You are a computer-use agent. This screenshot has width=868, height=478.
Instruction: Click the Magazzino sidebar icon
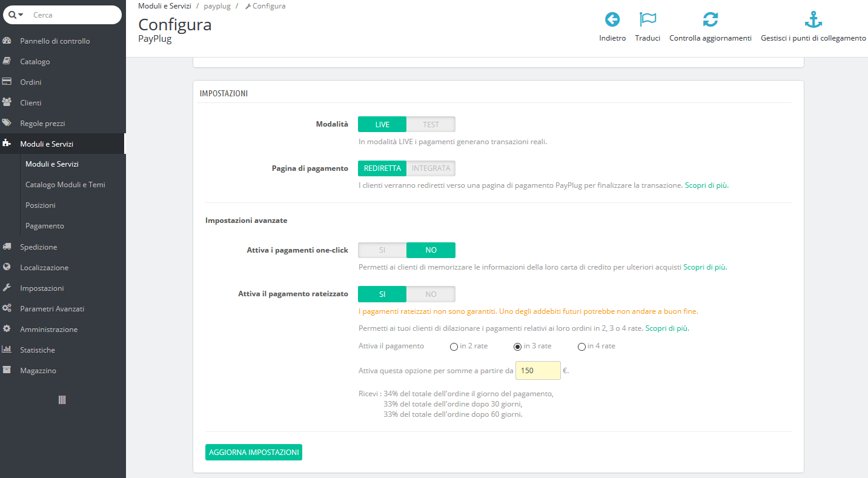pyautogui.click(x=7, y=370)
